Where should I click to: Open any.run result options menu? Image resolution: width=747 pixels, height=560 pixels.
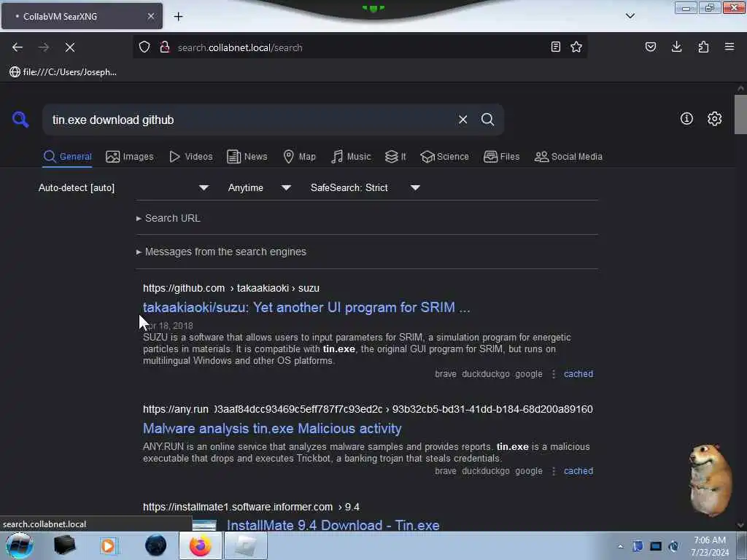(x=553, y=471)
